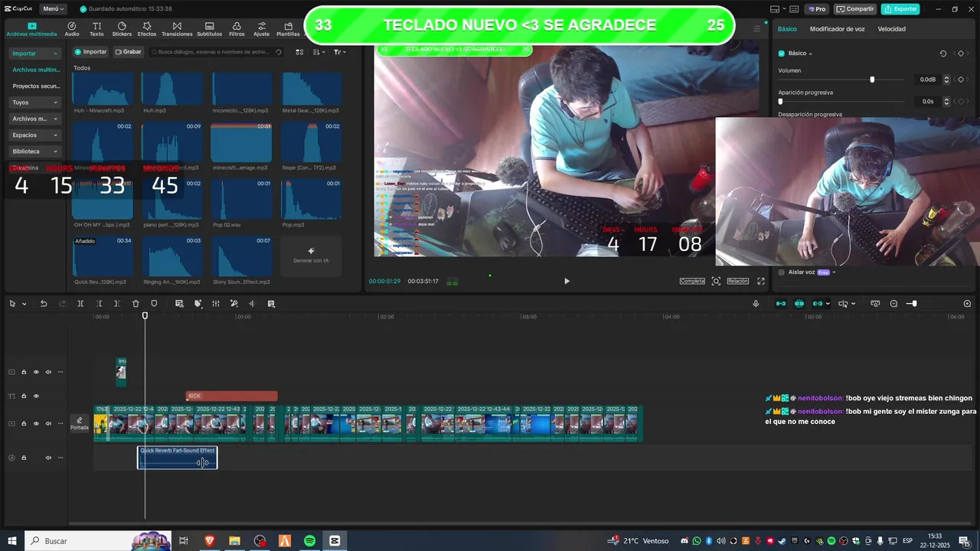Open the Filtros panel
Screen dimensions: 980x551
[x=237, y=30]
